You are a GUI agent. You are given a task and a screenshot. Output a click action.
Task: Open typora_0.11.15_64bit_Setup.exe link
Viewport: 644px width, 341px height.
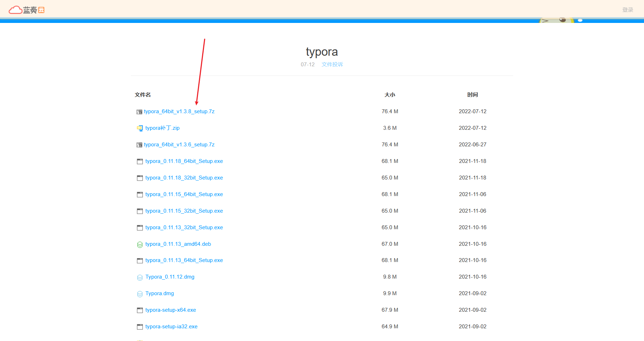tap(184, 194)
